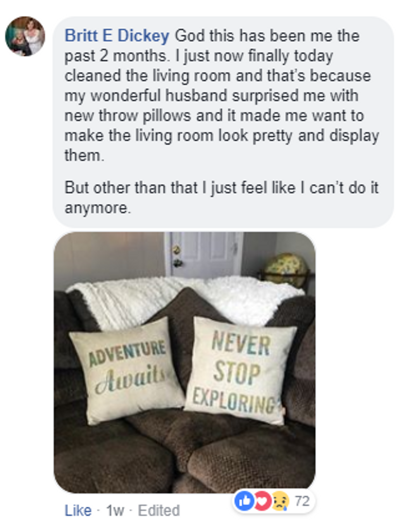Open the 1w timestamp link
405x532 pixels.
pos(115,511)
